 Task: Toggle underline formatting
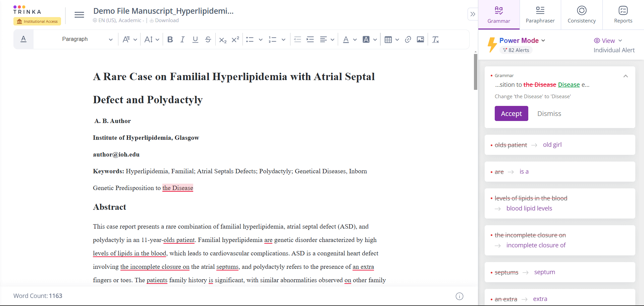click(x=195, y=40)
